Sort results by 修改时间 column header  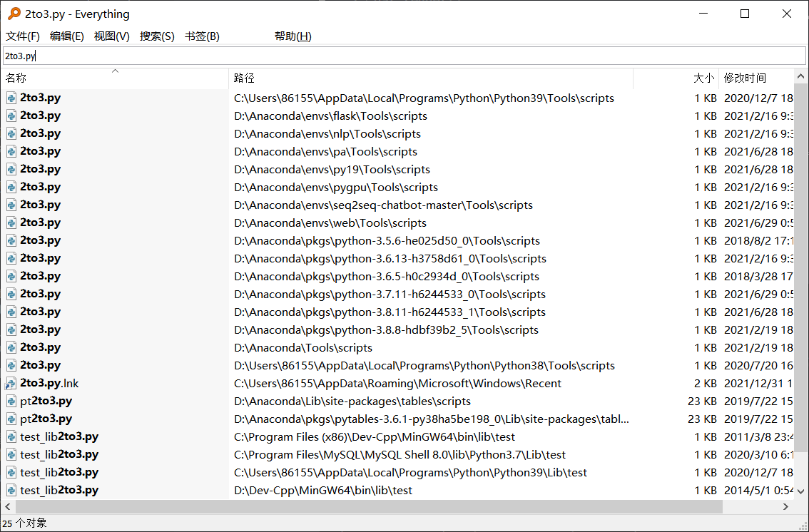[756, 78]
